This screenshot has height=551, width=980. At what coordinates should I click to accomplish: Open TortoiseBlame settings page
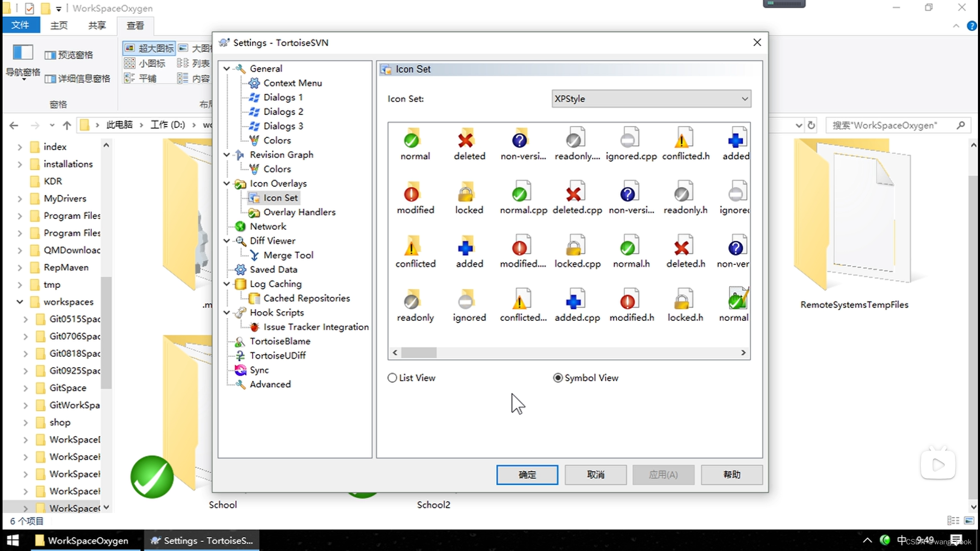(280, 341)
